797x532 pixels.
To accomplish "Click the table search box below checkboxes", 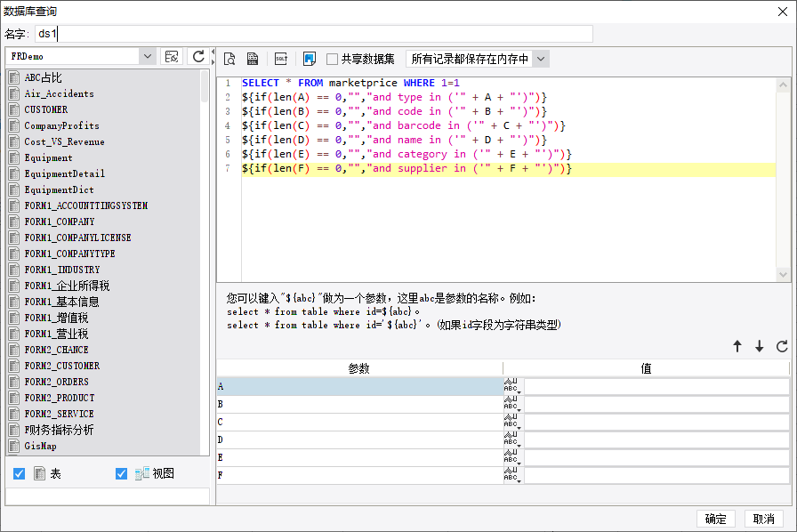I will [108, 496].
